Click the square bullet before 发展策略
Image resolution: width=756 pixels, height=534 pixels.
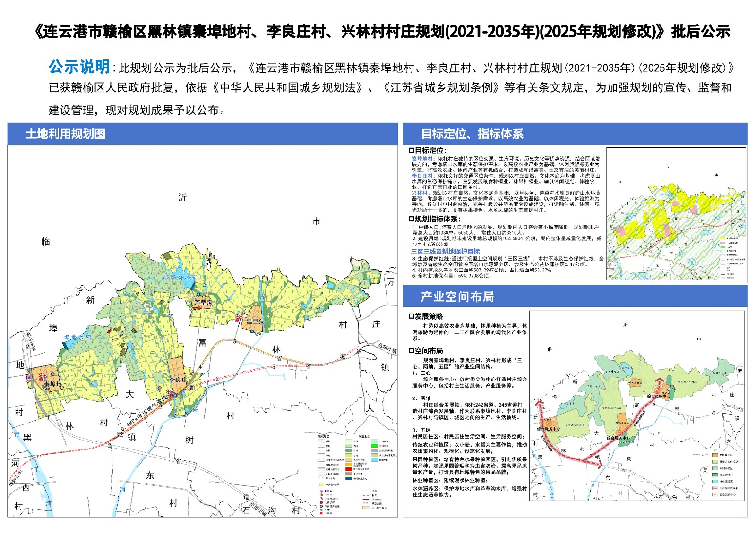tap(412, 316)
